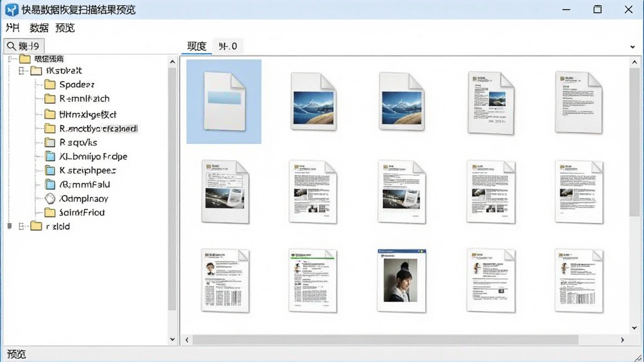The image size is (644, 362).
Task: Click the blue Ksteiphpeez folder icon
Action: click(x=50, y=170)
